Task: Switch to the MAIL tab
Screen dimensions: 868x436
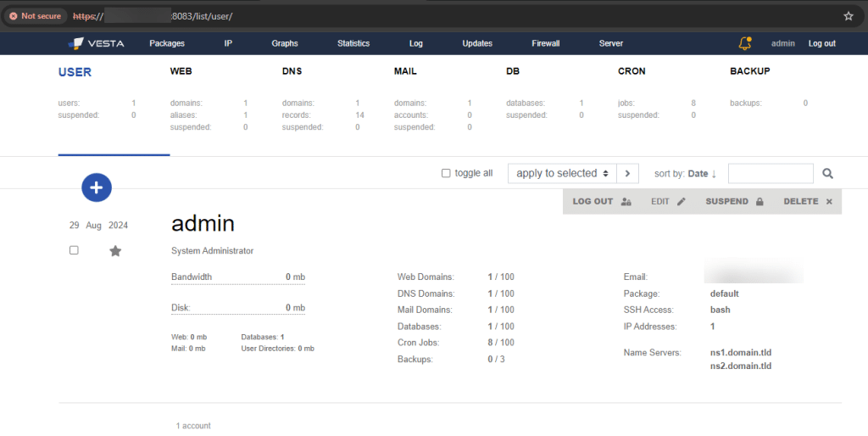Action: pyautogui.click(x=405, y=71)
